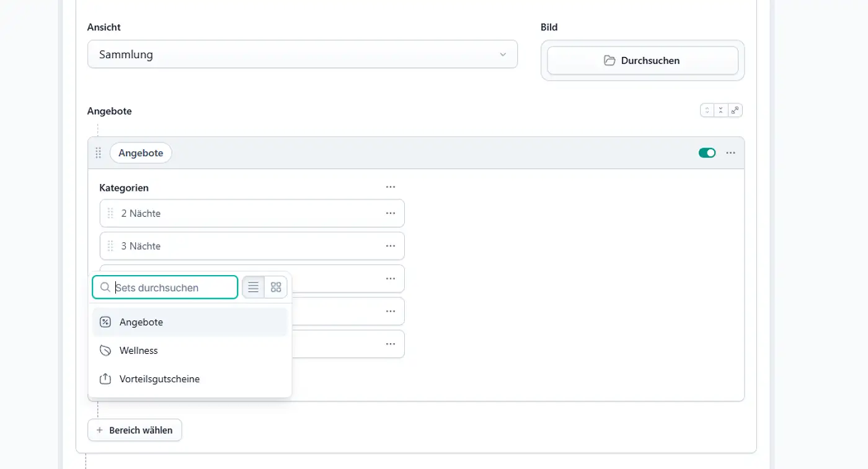Open the Angebote set options menu
Viewport: 868px width, 469px height.
coord(730,153)
